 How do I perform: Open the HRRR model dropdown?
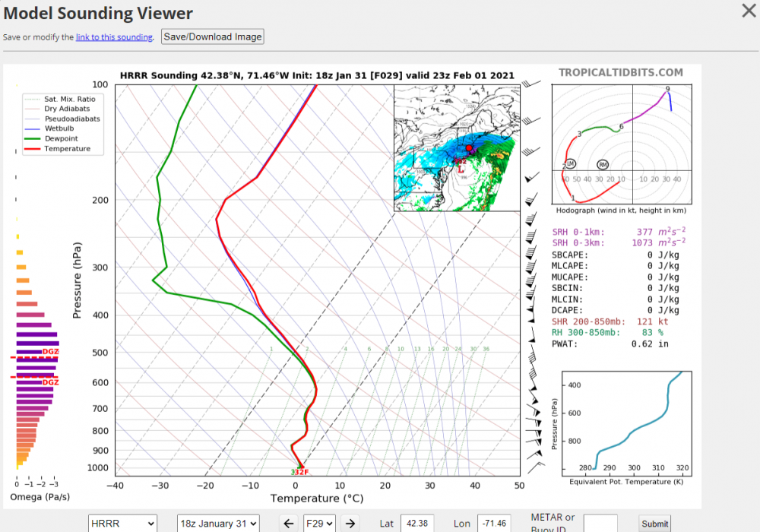click(122, 523)
